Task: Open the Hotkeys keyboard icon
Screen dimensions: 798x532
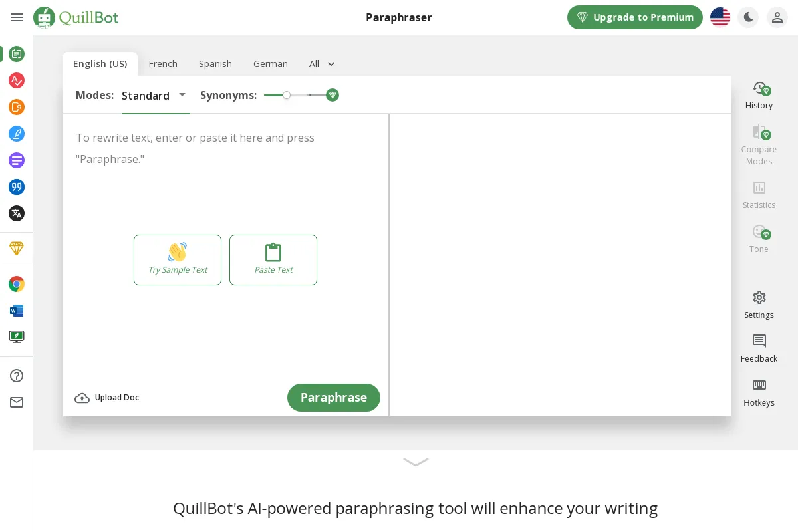Action: tap(759, 392)
